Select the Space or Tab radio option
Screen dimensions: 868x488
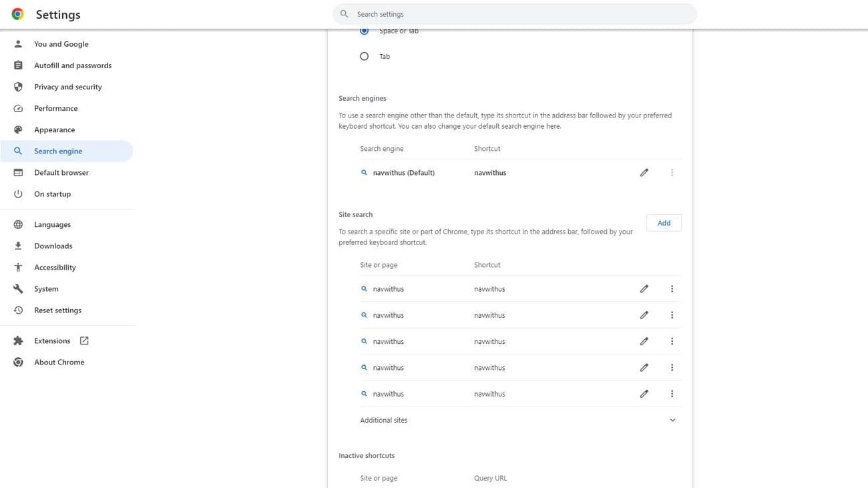point(364,31)
